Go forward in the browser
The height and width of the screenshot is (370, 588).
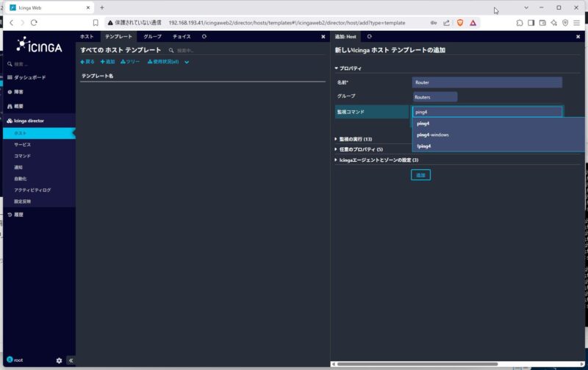(x=23, y=23)
